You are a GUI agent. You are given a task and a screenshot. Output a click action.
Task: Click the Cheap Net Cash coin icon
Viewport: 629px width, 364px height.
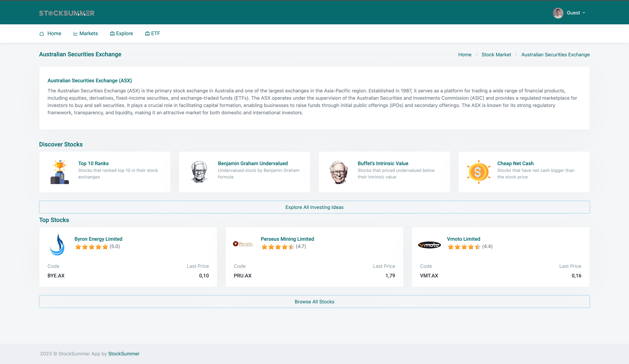478,172
